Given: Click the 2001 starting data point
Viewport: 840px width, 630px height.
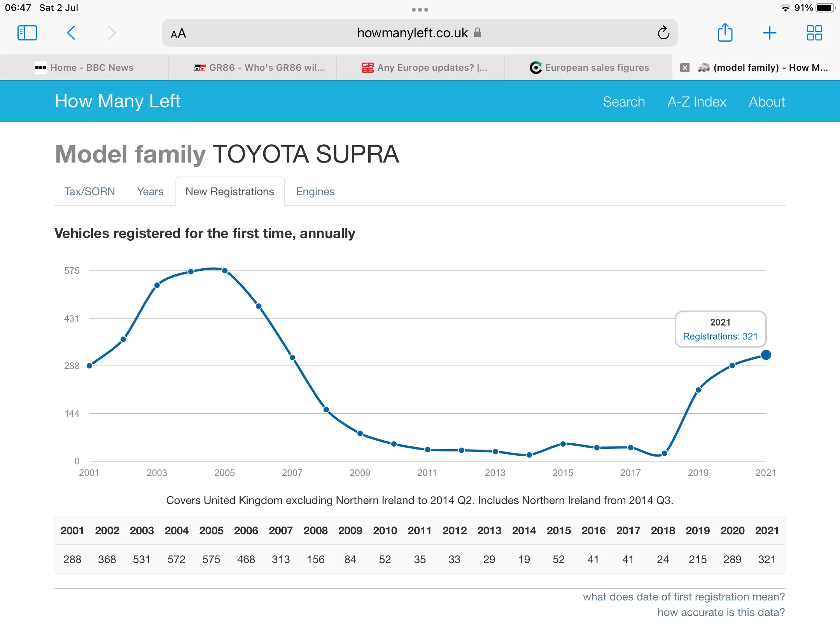Looking at the screenshot, I should tap(89, 366).
